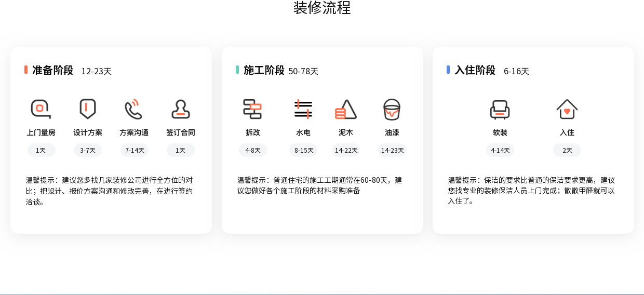Select the 施工阶段 stage heading

pyautogui.click(x=264, y=70)
